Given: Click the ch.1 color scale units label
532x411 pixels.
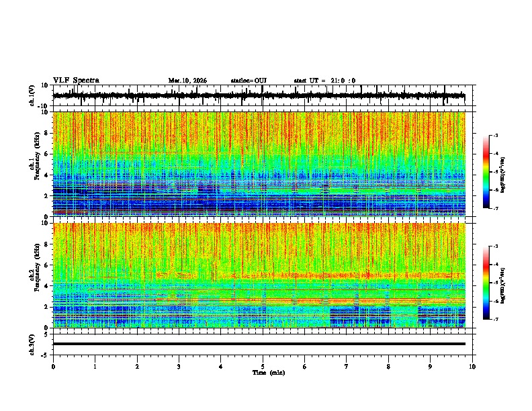Looking at the screenshot, I should [503, 175].
